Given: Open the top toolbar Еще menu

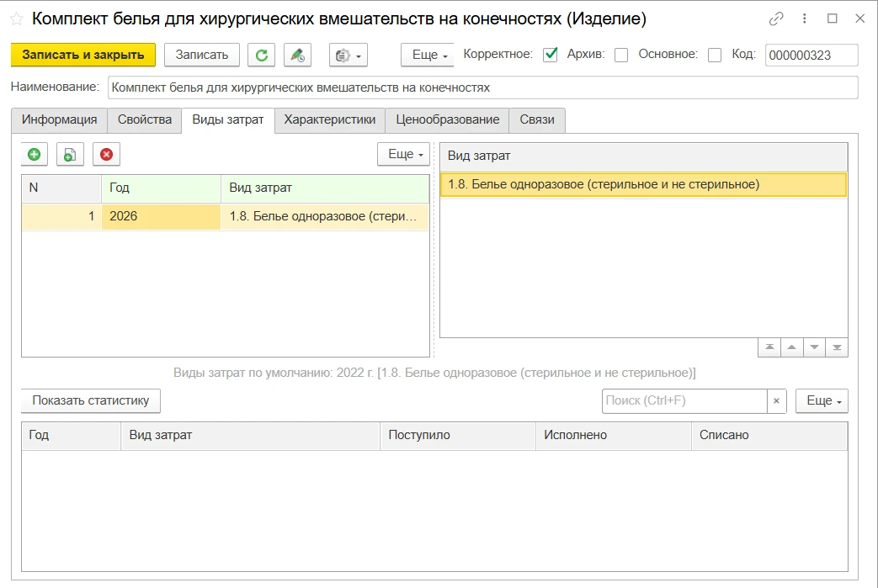Looking at the screenshot, I should 428,55.
